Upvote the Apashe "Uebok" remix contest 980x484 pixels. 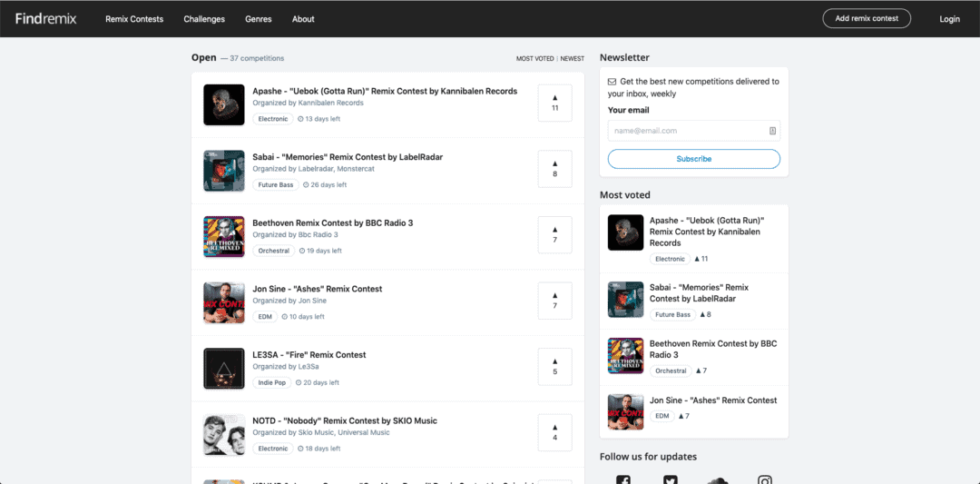(554, 103)
